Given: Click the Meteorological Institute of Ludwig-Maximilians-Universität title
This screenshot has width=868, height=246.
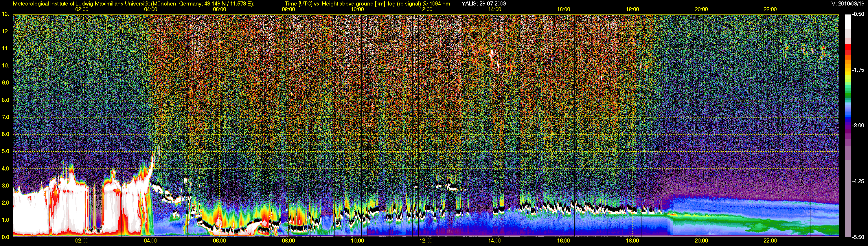Looking at the screenshot, I should coord(134,4).
